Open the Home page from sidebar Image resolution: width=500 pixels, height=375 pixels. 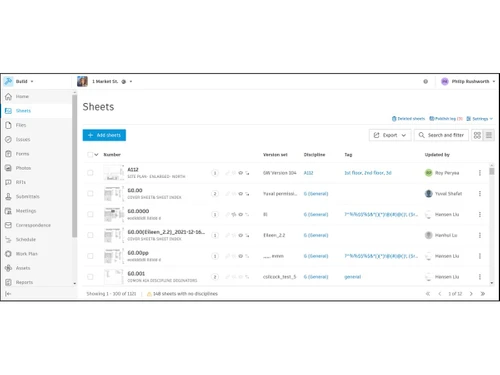[x=22, y=97]
